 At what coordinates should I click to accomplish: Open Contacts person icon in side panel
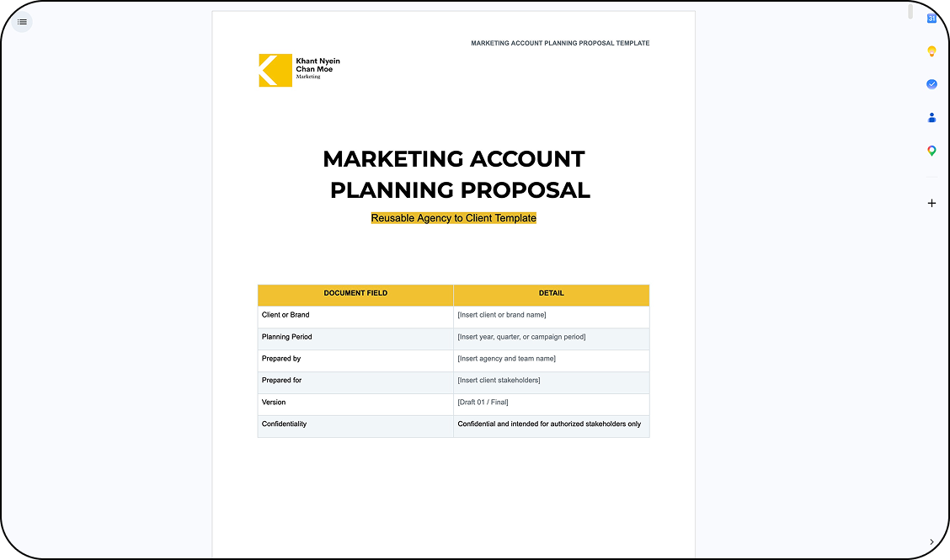(x=931, y=118)
